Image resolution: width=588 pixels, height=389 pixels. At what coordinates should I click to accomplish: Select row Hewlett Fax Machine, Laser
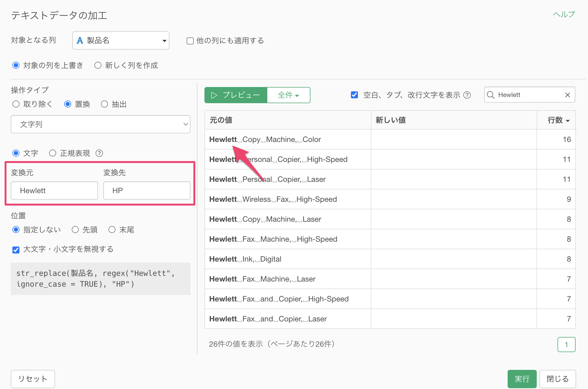(390, 279)
